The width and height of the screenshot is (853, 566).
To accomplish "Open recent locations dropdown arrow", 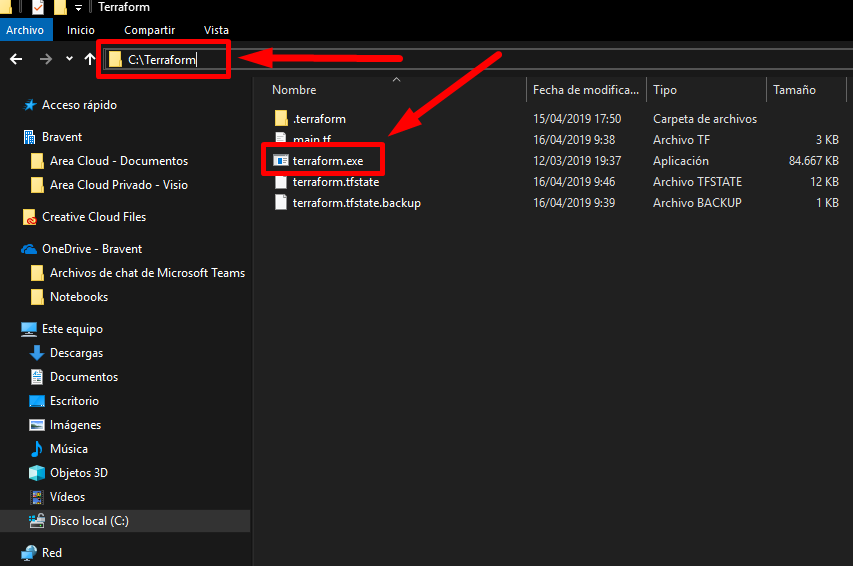I will [x=69, y=59].
